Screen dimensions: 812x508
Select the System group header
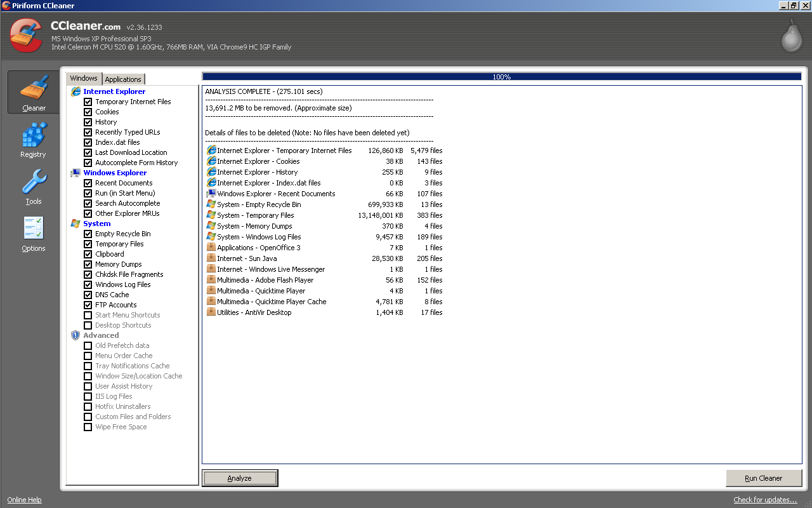(x=96, y=224)
